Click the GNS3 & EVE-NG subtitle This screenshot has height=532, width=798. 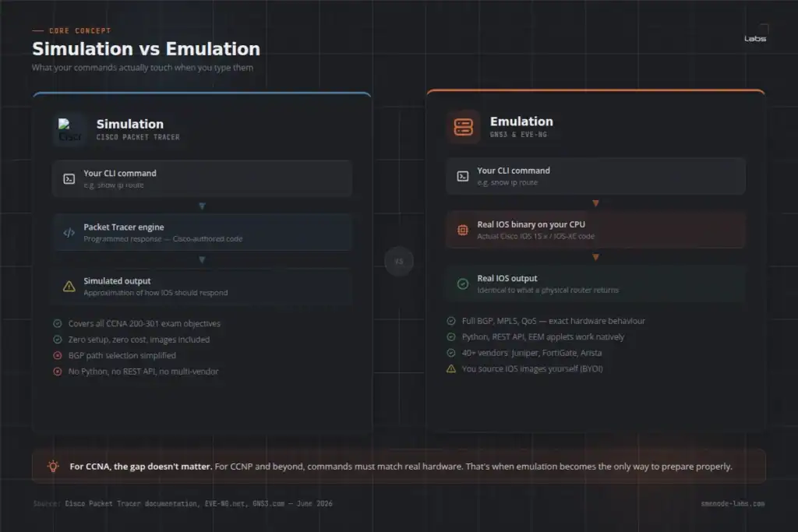[x=518, y=135]
